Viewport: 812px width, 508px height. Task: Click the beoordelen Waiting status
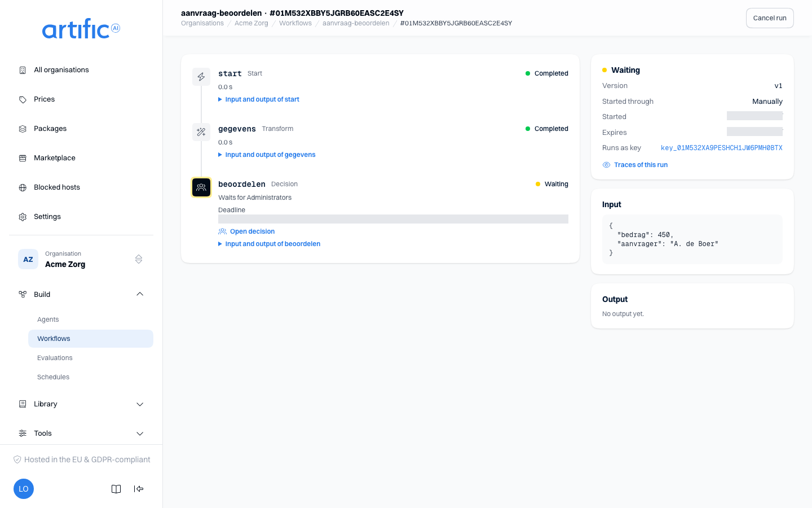coord(552,184)
